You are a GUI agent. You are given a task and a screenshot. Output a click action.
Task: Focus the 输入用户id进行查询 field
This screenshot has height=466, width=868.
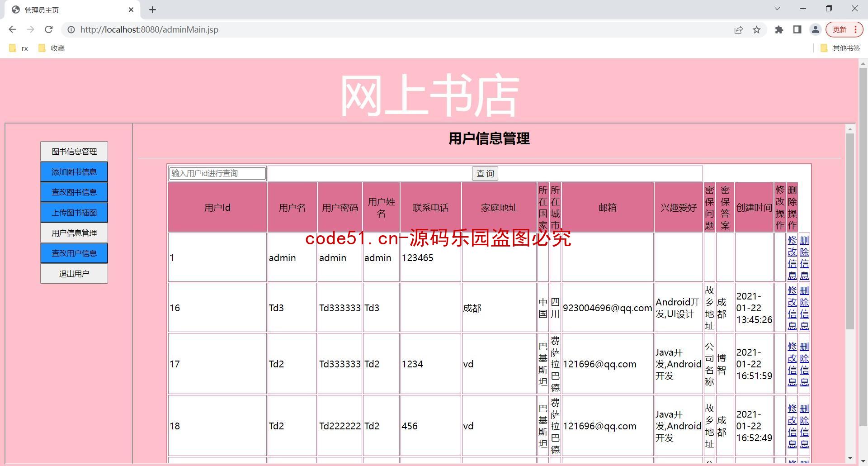[217, 173]
